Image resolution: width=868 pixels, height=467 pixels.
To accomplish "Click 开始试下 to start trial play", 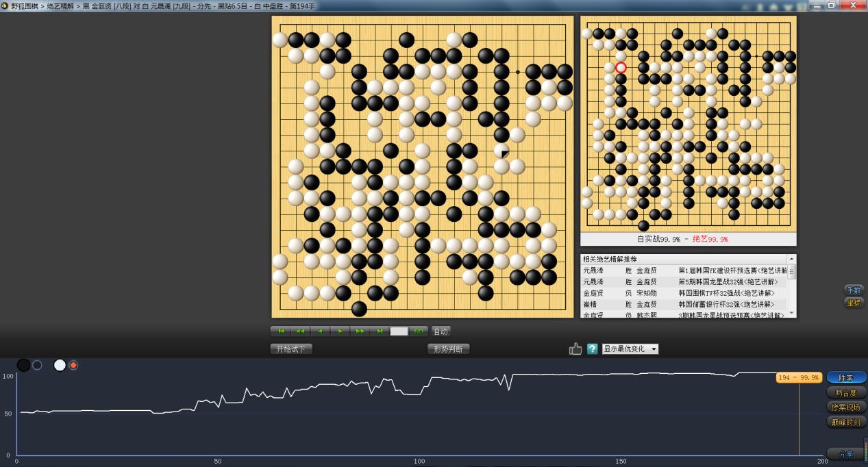I will [293, 349].
